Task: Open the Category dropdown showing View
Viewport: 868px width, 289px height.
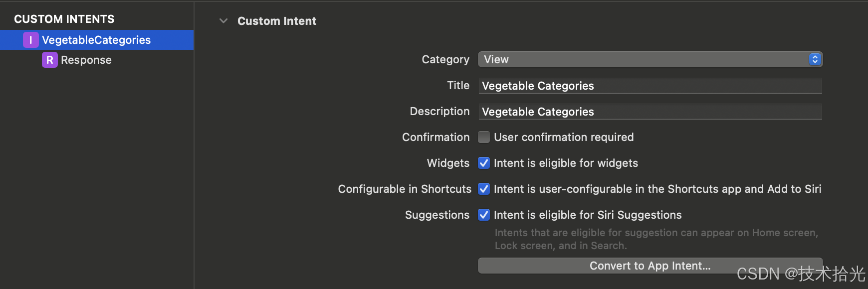Action: (x=644, y=59)
